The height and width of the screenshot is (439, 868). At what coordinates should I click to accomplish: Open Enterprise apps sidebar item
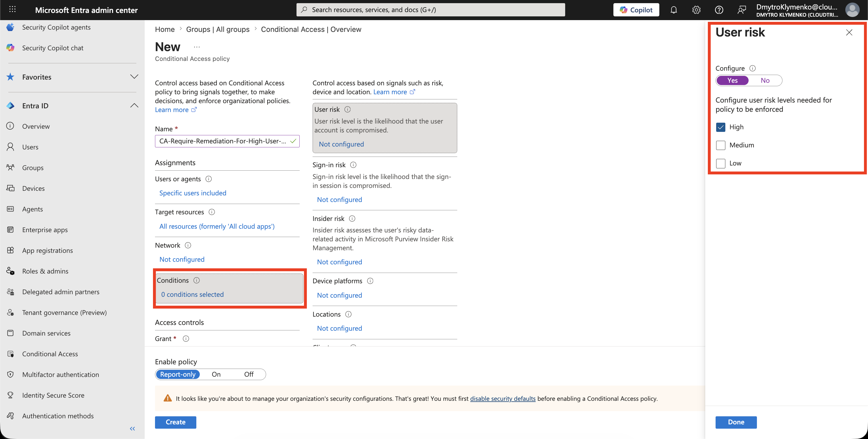pos(45,230)
